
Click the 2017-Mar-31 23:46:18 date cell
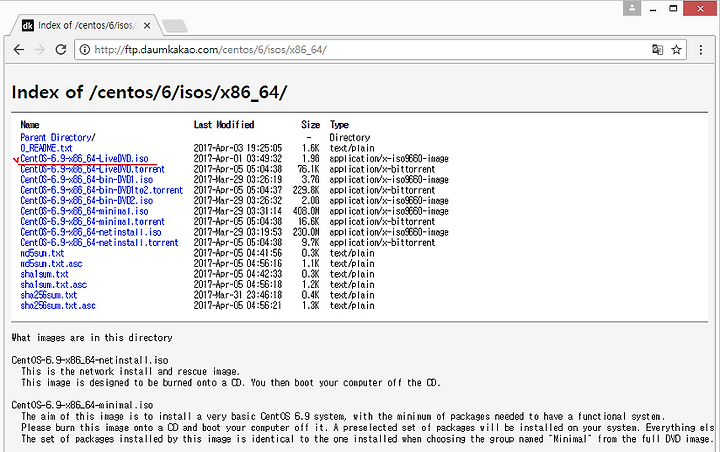pyautogui.click(x=237, y=295)
